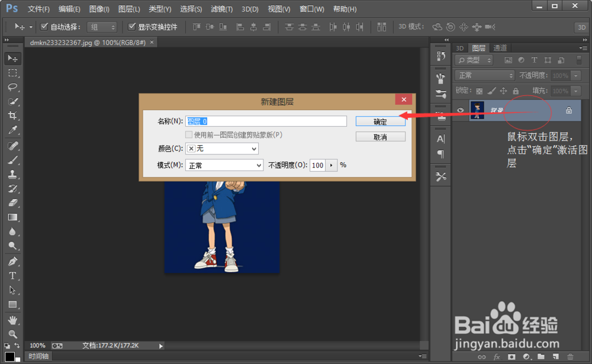Select the Path Selection tool

click(x=12, y=290)
